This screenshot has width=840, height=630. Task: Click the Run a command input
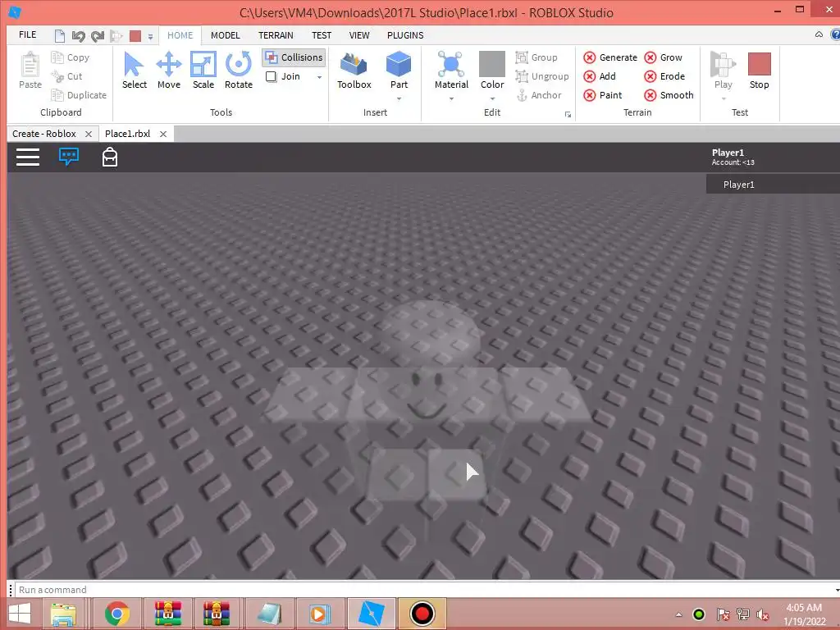[x=426, y=590]
